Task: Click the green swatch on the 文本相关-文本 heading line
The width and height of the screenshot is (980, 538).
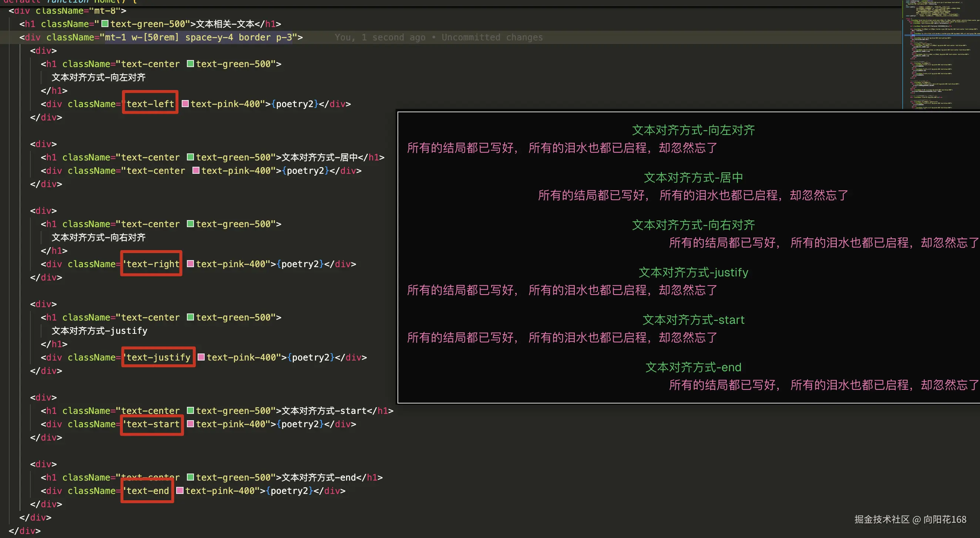Action: pos(105,24)
